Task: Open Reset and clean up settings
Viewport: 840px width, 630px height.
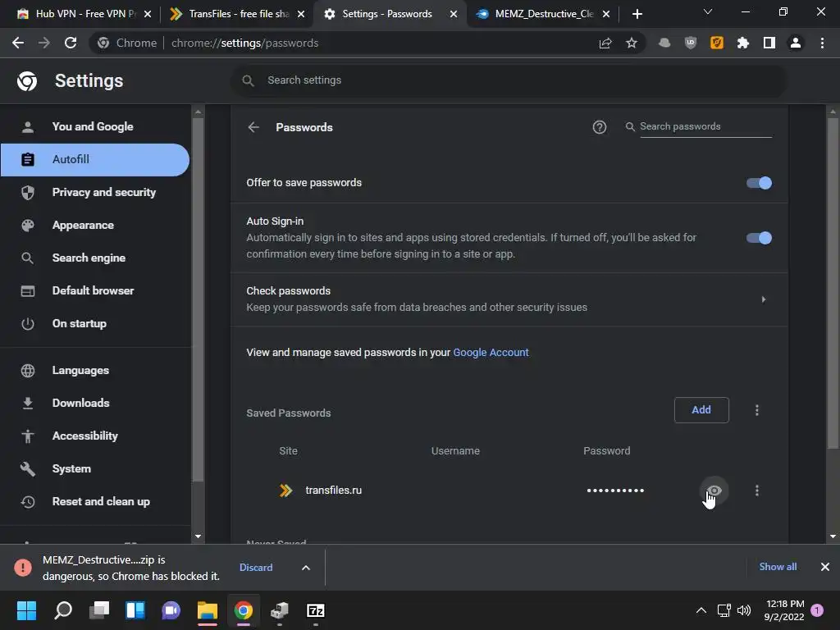Action: [x=95, y=501]
